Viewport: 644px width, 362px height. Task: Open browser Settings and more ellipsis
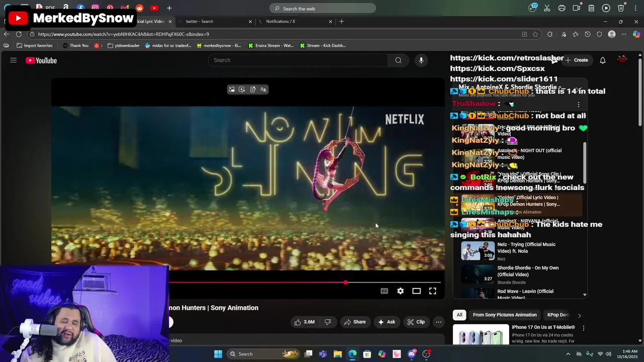624,34
